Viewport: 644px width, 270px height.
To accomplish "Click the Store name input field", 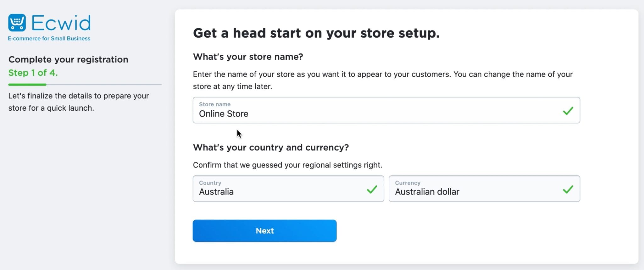I will pos(386,110).
